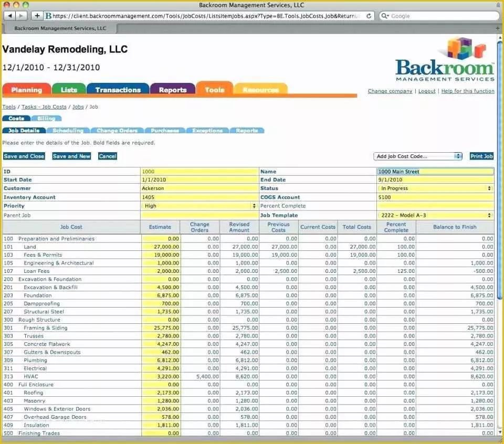Click the Inventory Account field 1405
This screenshot has height=444, width=504.
pyautogui.click(x=199, y=197)
